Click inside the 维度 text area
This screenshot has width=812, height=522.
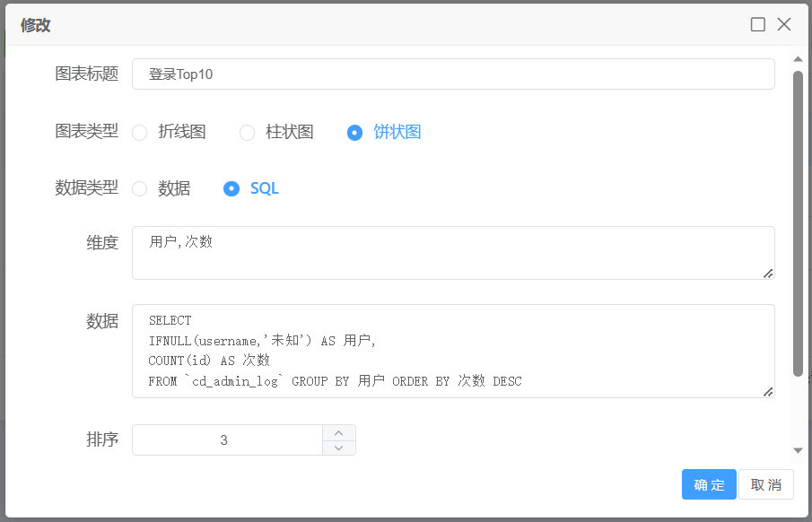[x=453, y=252]
